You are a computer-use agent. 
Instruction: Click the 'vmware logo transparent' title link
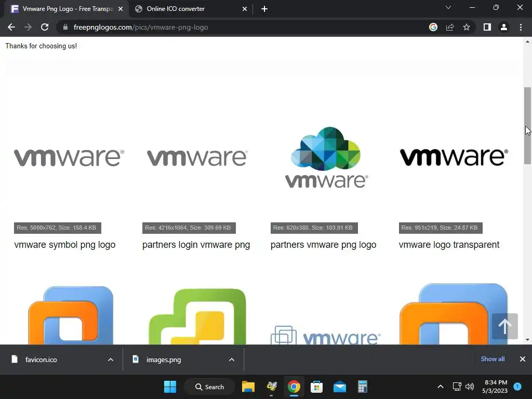[x=449, y=245]
